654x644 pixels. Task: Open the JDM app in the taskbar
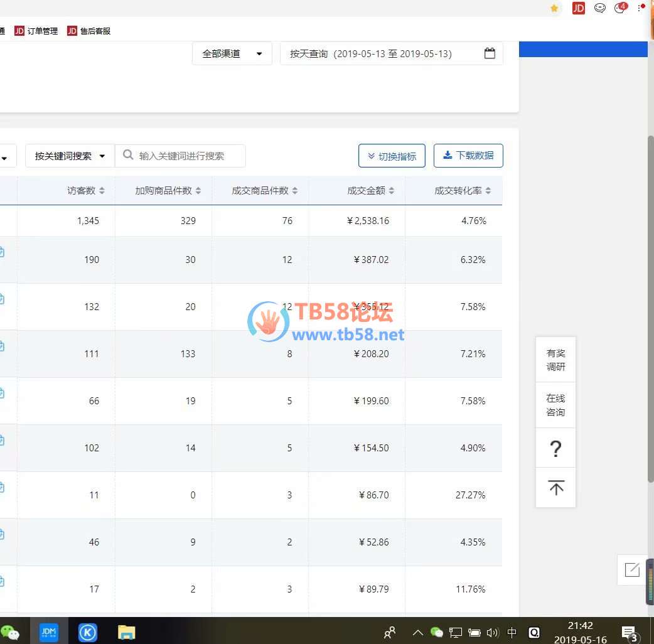[x=48, y=631]
